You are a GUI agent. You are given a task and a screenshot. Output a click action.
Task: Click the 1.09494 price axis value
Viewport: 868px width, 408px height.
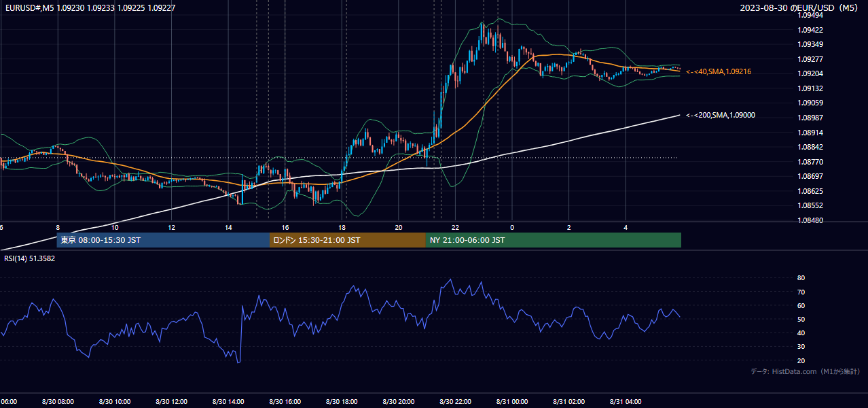click(x=810, y=15)
